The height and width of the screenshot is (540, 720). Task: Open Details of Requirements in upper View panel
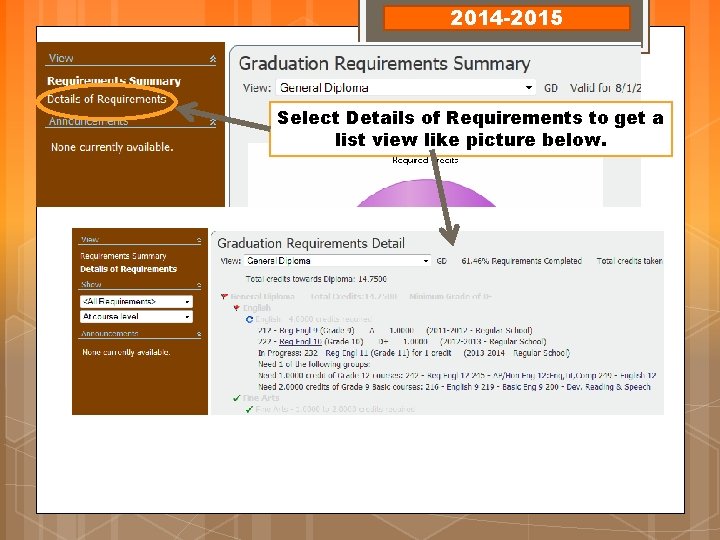point(107,99)
